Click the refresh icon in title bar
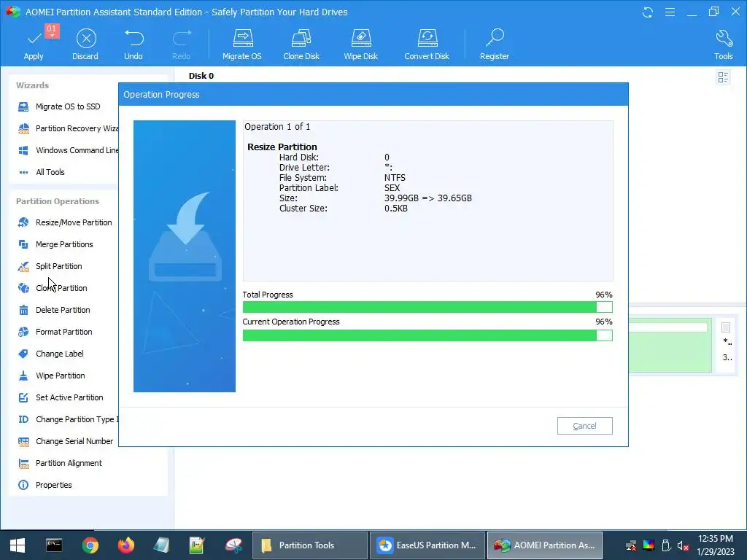747x560 pixels. tap(648, 12)
